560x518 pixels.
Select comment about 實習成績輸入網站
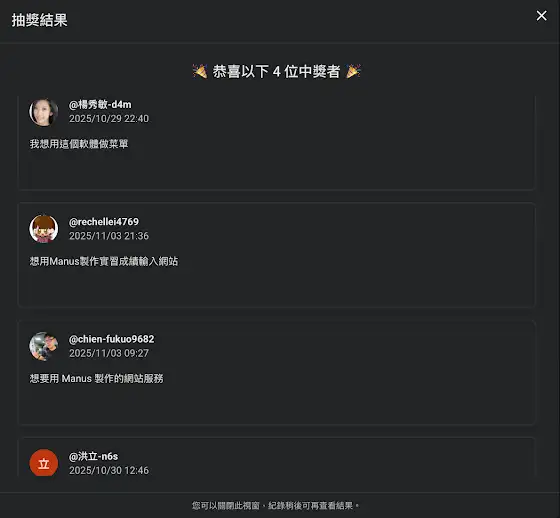[x=104, y=261]
